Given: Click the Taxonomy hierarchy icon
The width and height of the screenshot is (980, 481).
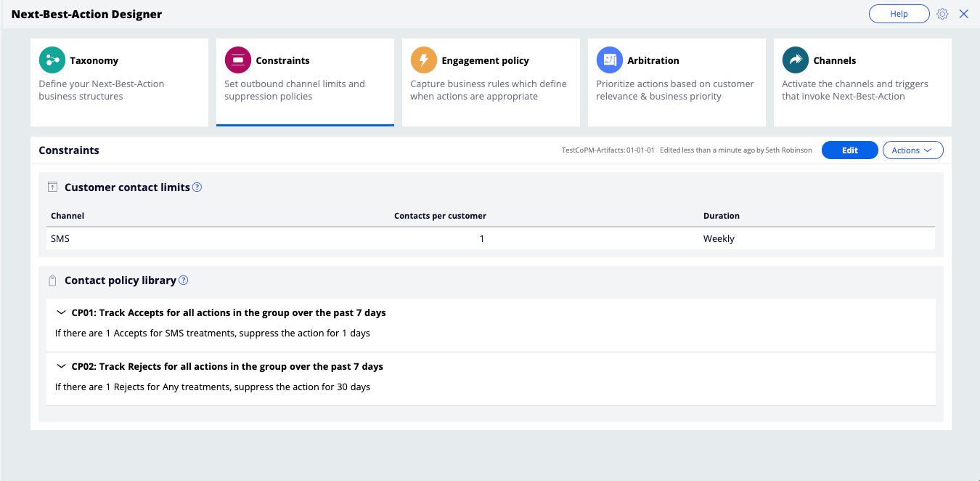Looking at the screenshot, I should tap(52, 61).
